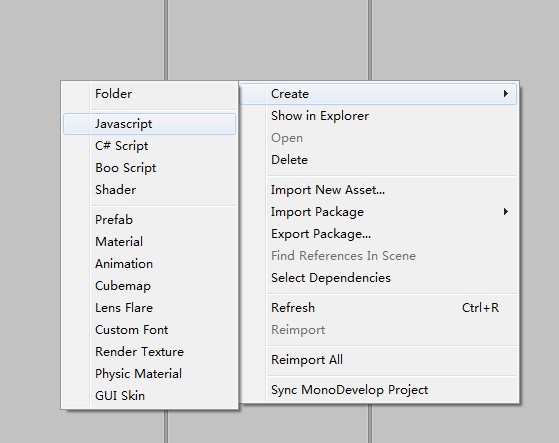This screenshot has height=443, width=559.
Task: Expand the Import Package submenu arrow
Action: pos(506,212)
